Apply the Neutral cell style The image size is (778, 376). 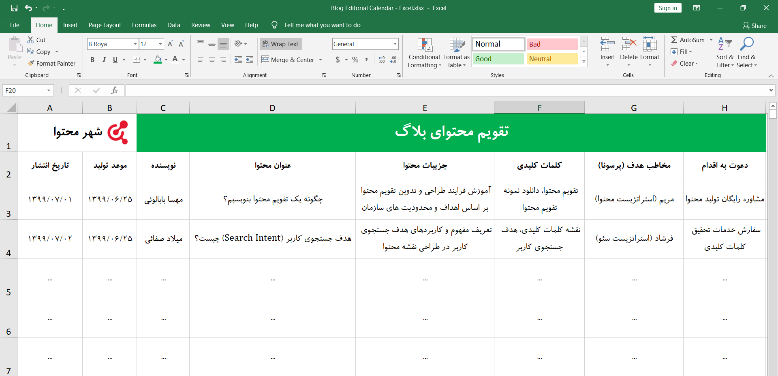pyautogui.click(x=552, y=59)
